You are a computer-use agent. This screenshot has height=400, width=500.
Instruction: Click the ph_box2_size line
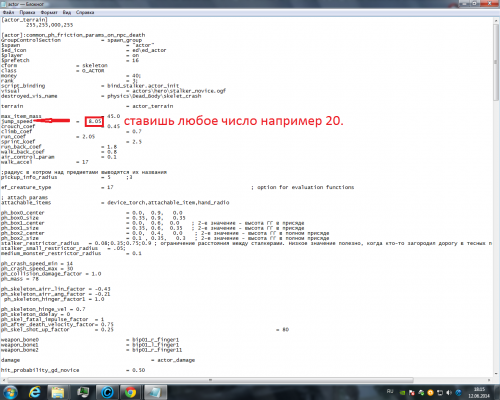(165, 238)
